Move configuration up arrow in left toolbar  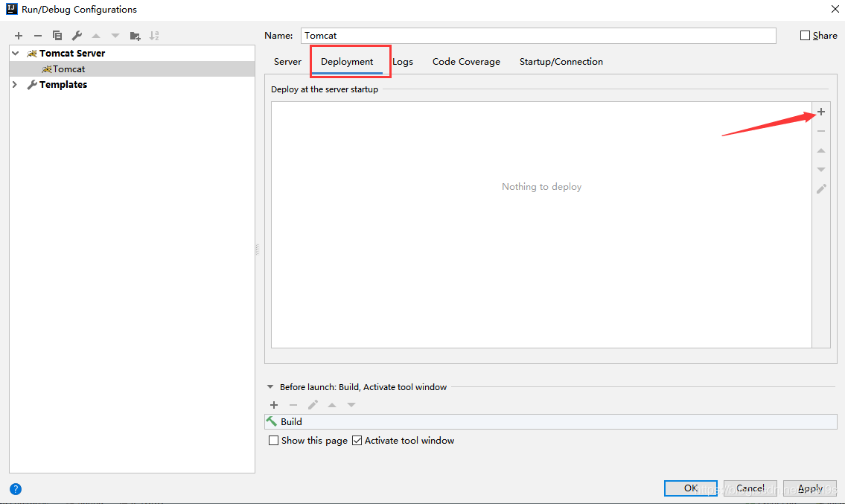(96, 36)
